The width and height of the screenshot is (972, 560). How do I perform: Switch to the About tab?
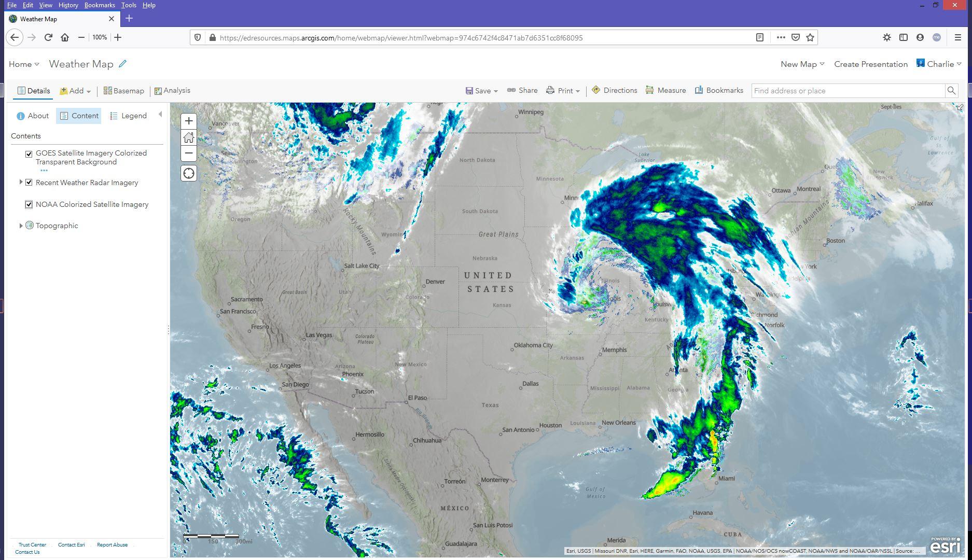tap(33, 116)
